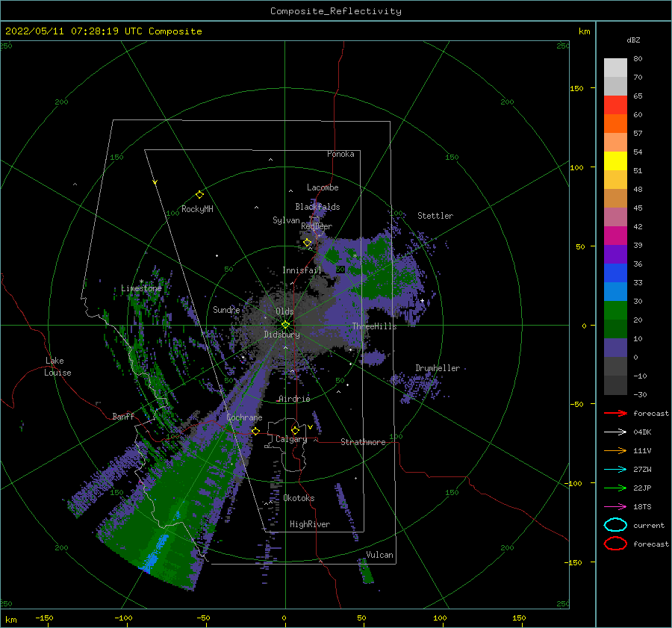Click the Lacombe city label
Image resolution: width=672 pixels, height=628 pixels.
pyautogui.click(x=323, y=187)
